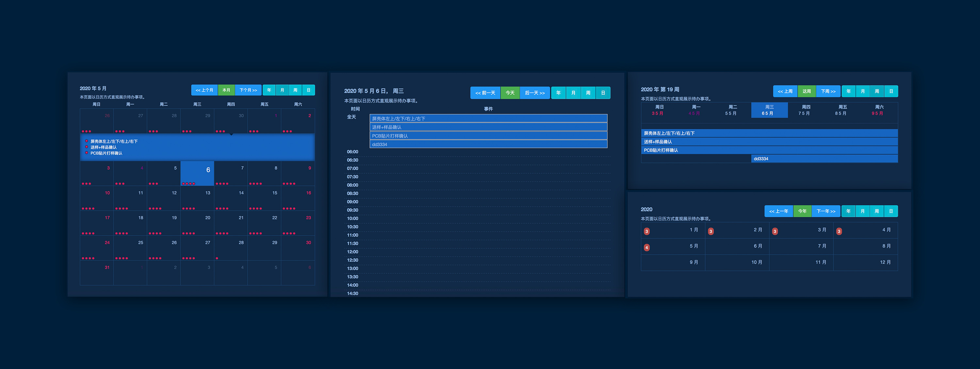Advance with '下周 >>' button
Screen dimensions: 980x369
[x=828, y=91]
